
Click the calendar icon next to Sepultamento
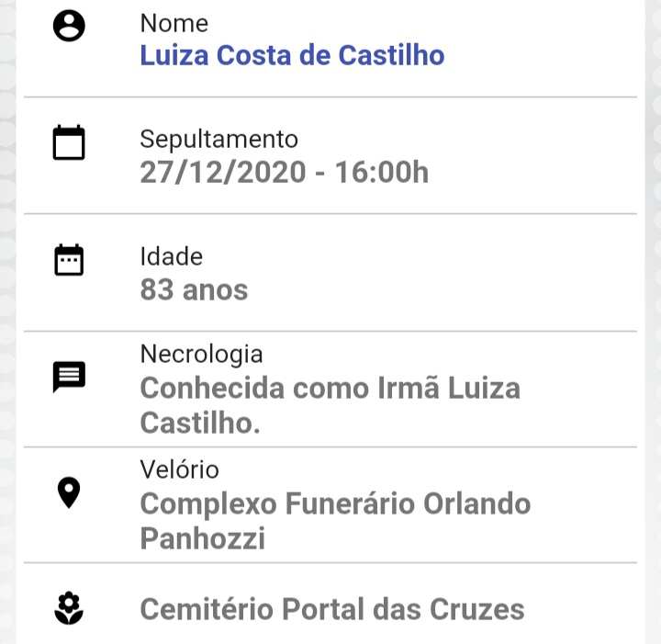click(69, 142)
